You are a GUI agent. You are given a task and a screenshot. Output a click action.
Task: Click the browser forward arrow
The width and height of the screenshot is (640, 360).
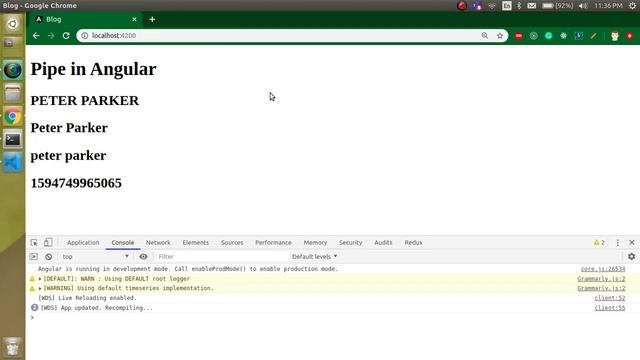click(51, 36)
